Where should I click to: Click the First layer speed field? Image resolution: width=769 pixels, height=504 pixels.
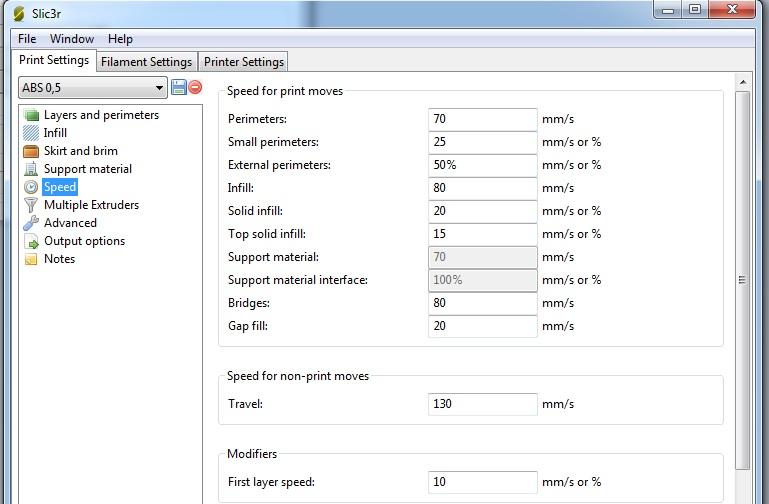coord(483,482)
